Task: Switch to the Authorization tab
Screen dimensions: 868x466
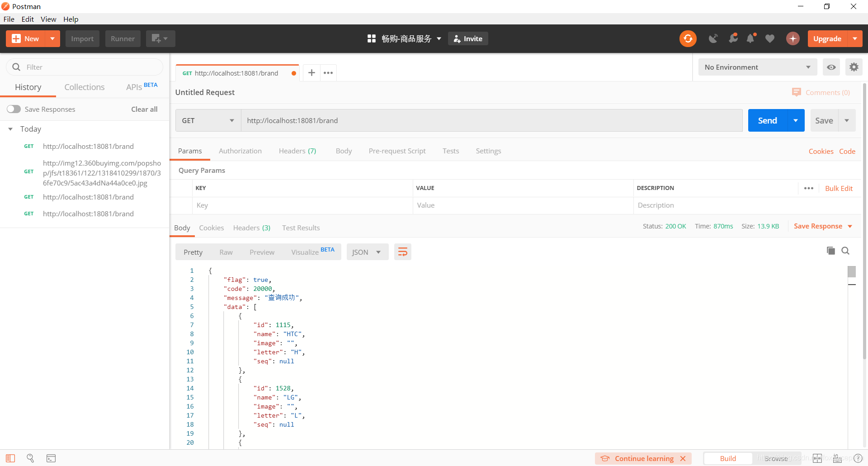Action: (240, 151)
